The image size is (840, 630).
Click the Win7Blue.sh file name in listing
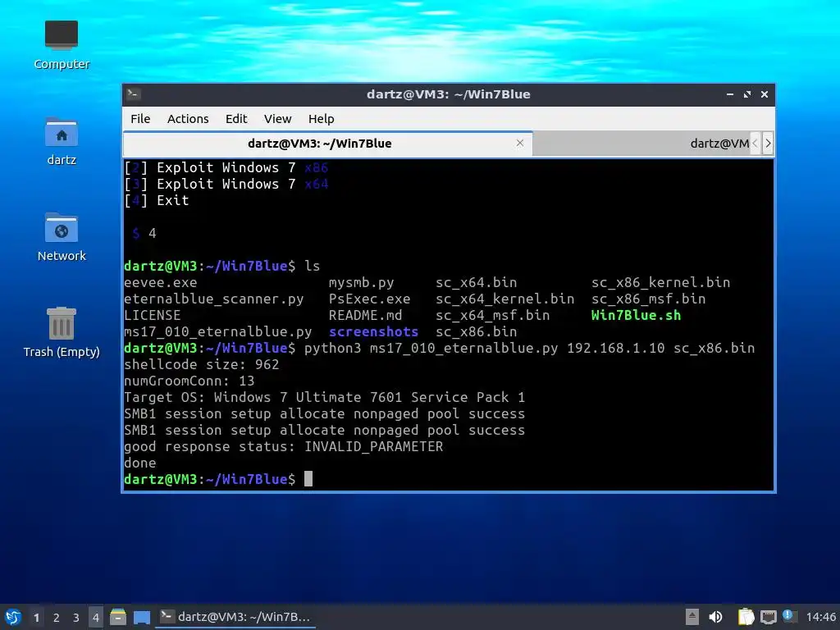pyautogui.click(x=636, y=315)
